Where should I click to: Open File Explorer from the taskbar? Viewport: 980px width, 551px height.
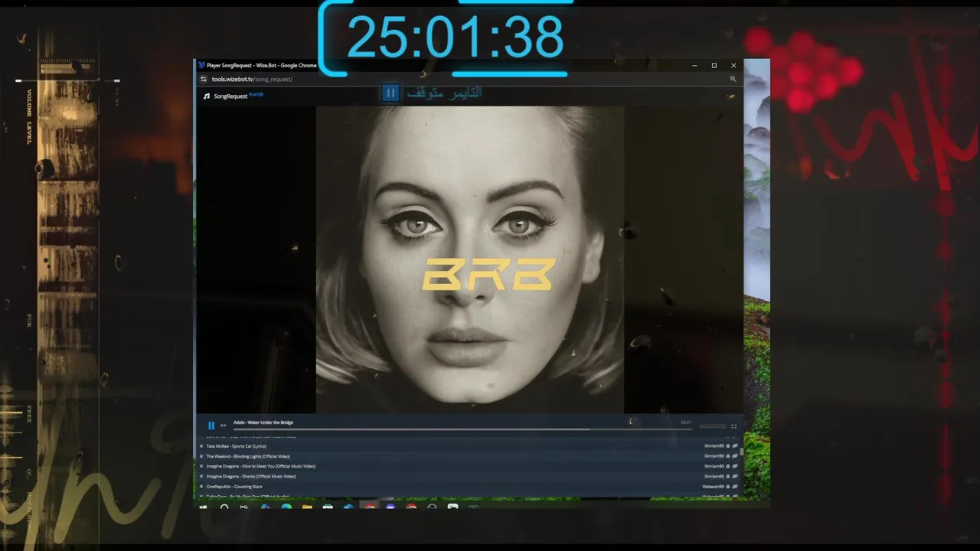click(x=307, y=507)
